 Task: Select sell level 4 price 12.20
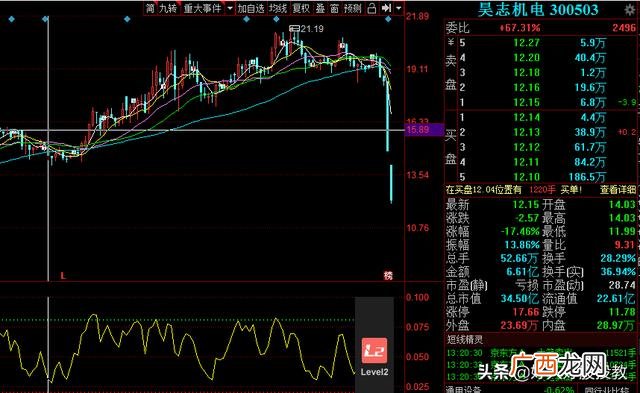[527, 58]
